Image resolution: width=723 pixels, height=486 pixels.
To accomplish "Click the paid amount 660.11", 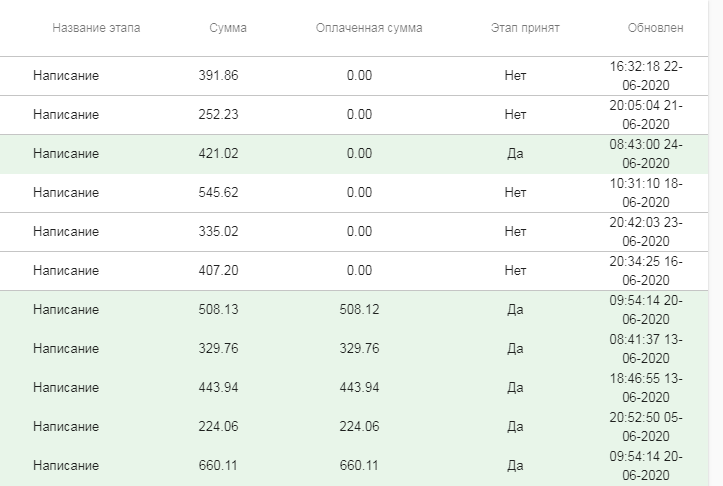I will [359, 465].
